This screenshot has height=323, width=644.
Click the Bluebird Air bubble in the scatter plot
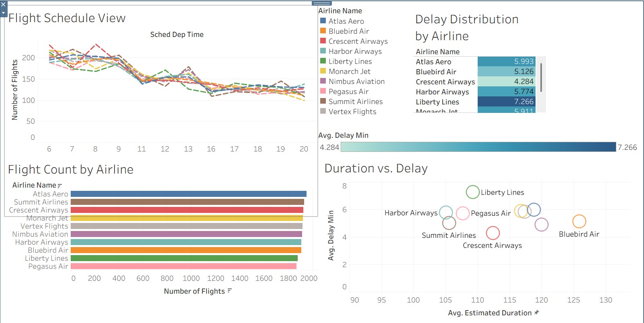pos(579,221)
